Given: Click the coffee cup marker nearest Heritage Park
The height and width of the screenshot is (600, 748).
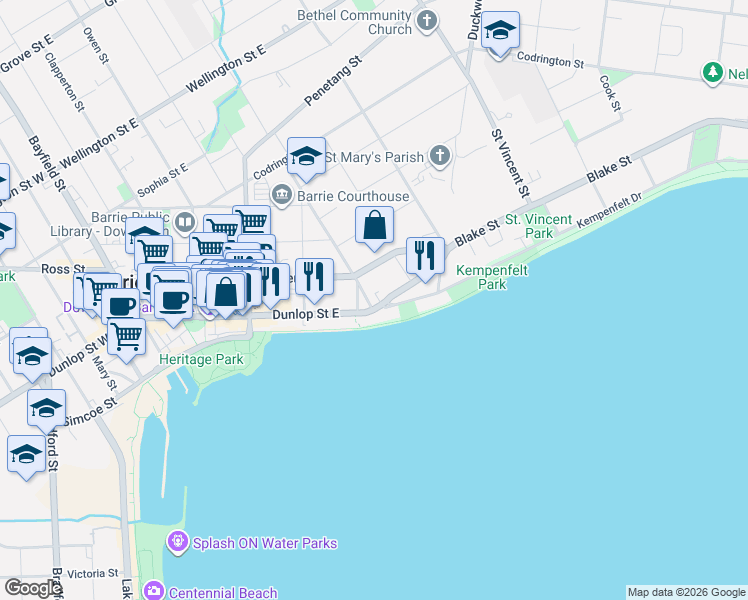Looking at the screenshot, I should point(174,304).
